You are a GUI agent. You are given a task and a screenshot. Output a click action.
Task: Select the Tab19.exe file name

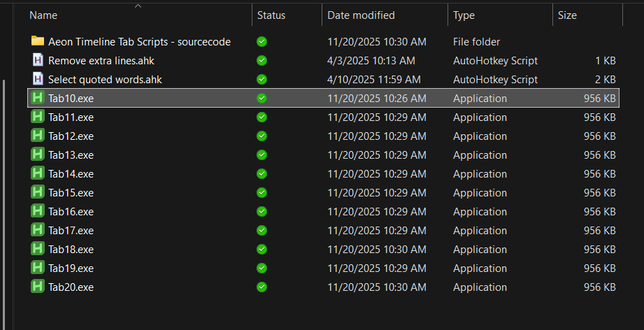click(71, 268)
